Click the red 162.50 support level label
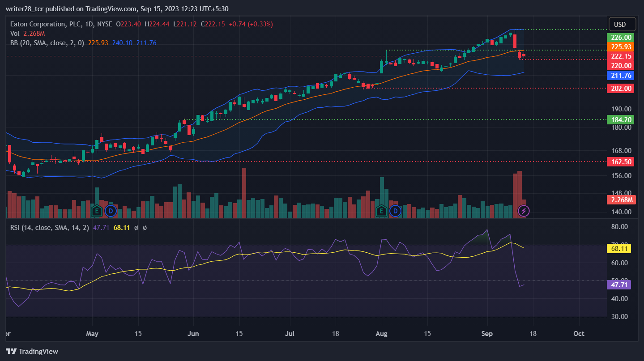The image size is (644, 361). [x=620, y=161]
